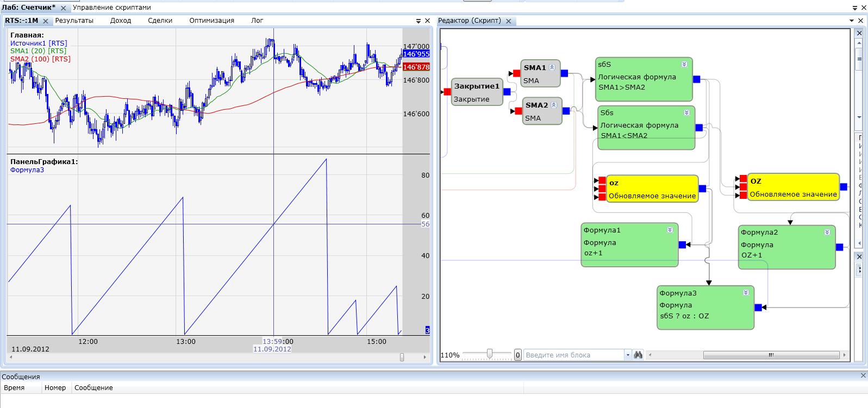
Task: Close the "Редактор (Скрипт)" tab
Action: (x=508, y=21)
